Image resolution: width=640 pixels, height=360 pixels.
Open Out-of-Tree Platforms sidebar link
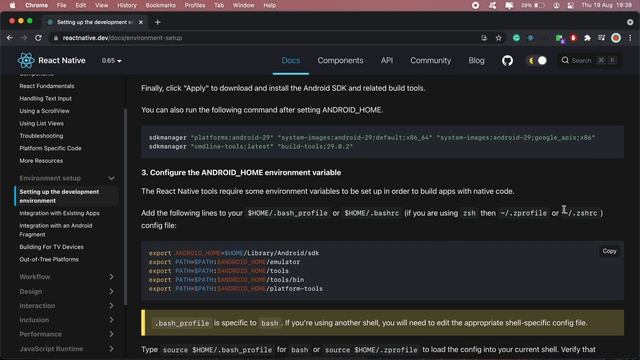[49, 260]
